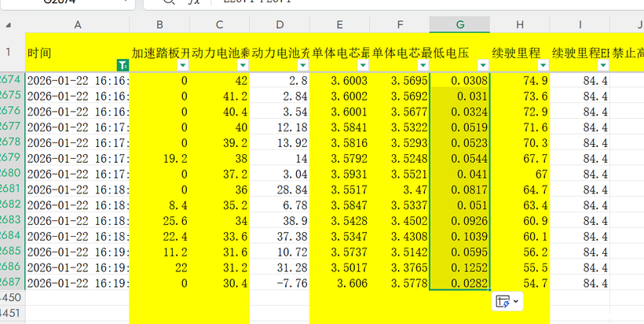This screenshot has height=324, width=644.
Task: Open filter dropdown in column D header
Action: coord(302,66)
